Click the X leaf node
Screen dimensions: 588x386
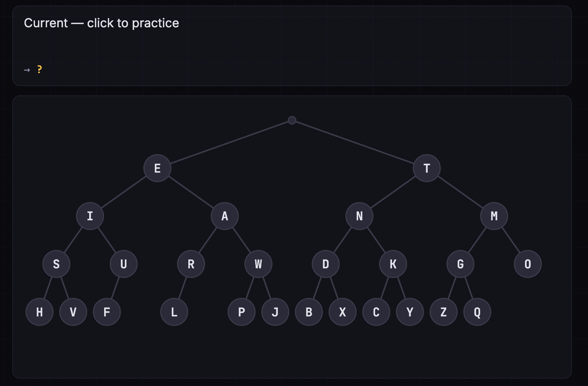342,312
